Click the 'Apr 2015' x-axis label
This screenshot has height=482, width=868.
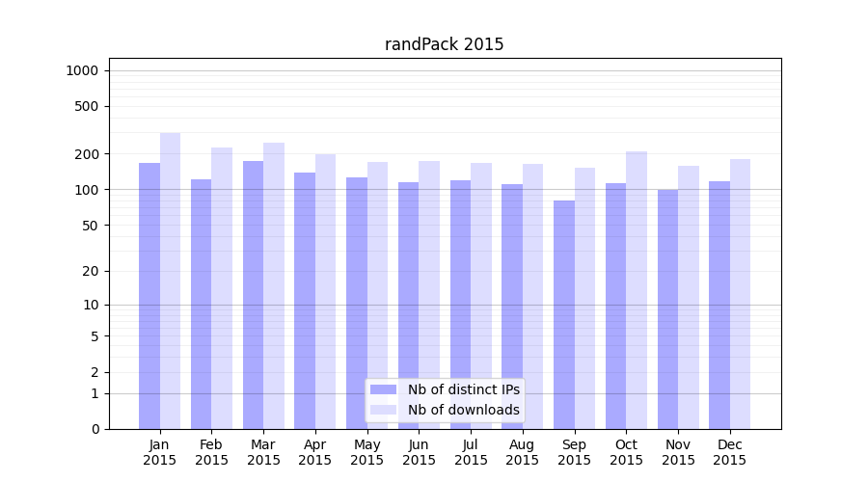click(315, 452)
